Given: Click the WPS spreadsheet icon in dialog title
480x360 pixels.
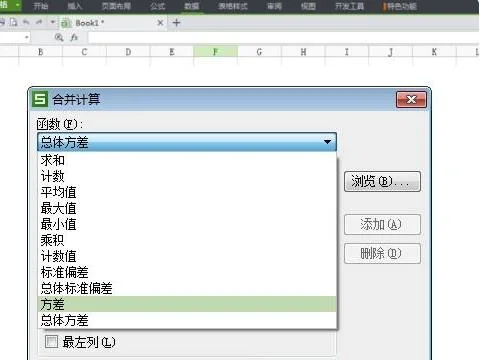Looking at the screenshot, I should 40,99.
